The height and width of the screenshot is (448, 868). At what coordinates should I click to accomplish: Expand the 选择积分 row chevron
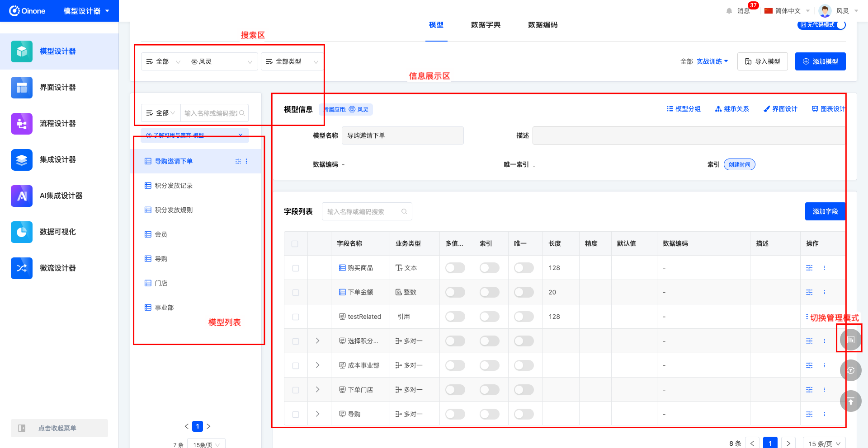point(317,341)
